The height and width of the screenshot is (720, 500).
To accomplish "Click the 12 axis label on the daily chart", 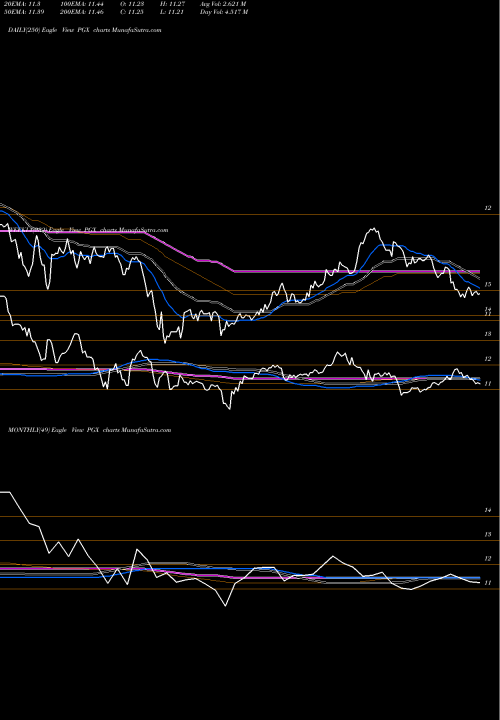I will click(488, 208).
